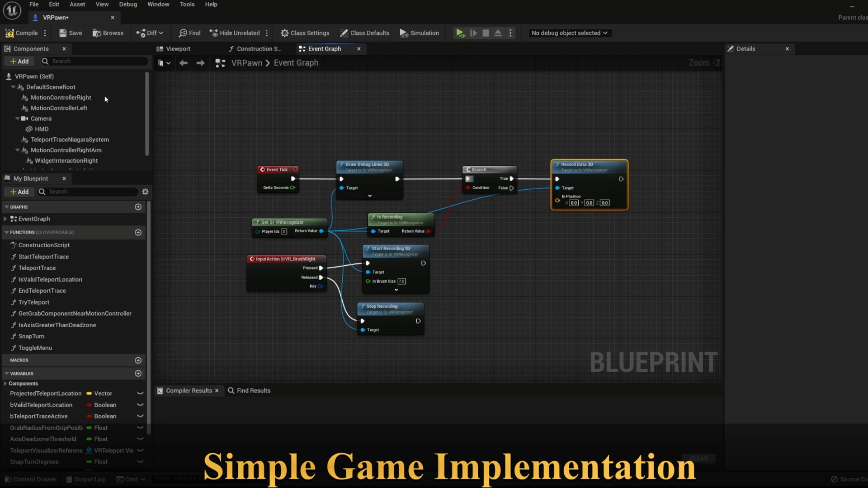Toggle bValidTeleportLocation variable visibility eye
This screenshot has width=868, height=488.
(x=140, y=405)
